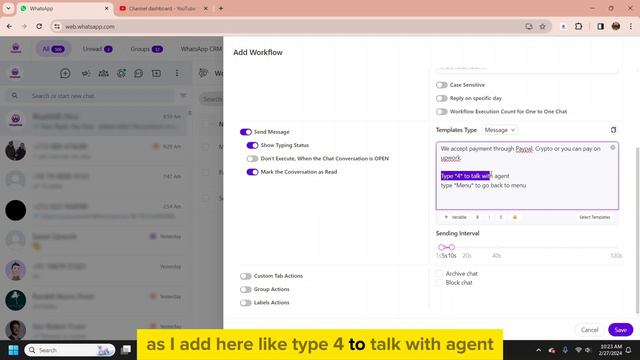The height and width of the screenshot is (360, 640).
Task: Enable the Custom Tab Actions switch
Action: [x=246, y=276]
